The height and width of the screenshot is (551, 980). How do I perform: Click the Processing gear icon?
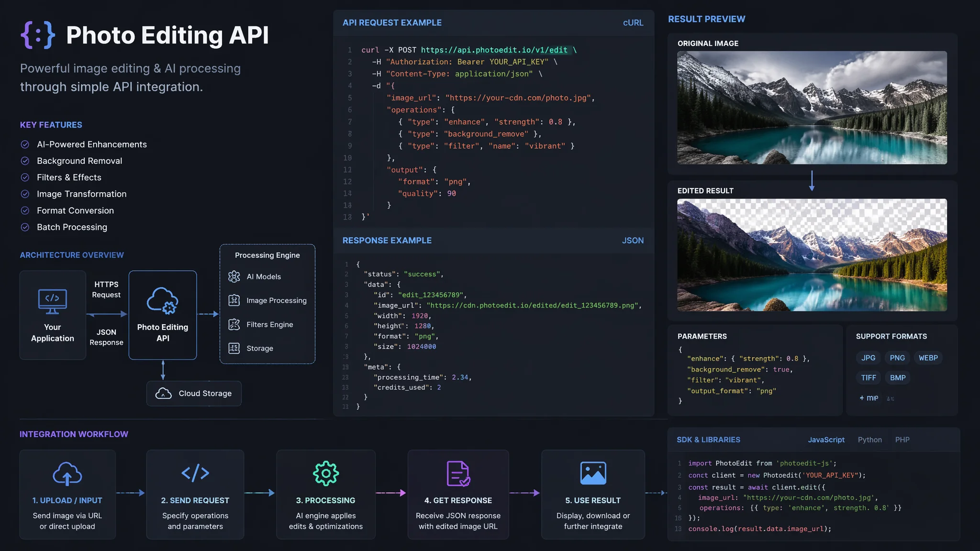326,474
